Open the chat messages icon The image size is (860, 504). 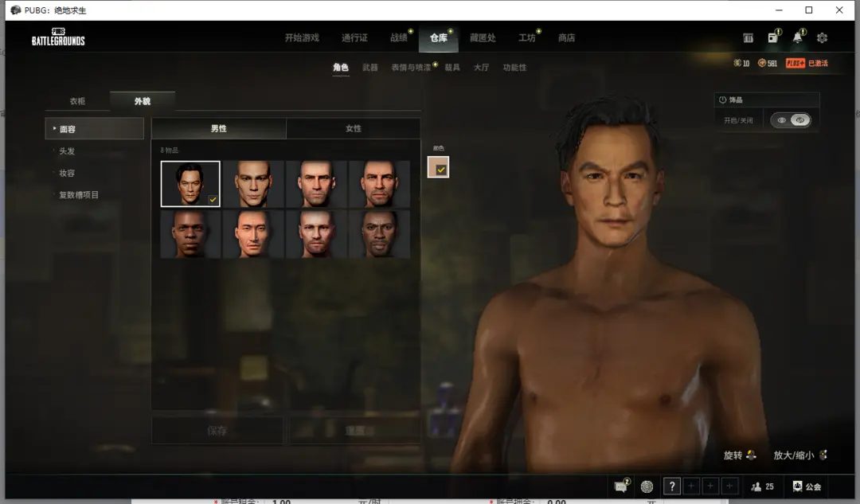(x=622, y=486)
